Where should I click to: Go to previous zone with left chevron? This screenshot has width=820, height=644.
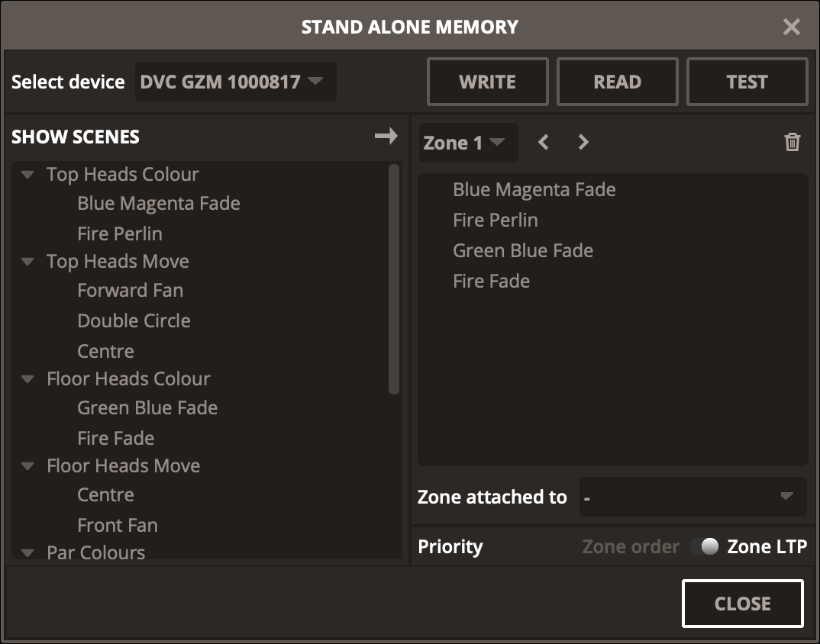(544, 142)
